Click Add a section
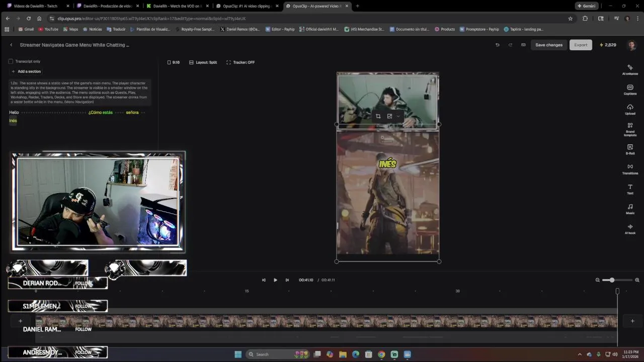The height and width of the screenshot is (362, 644). 26,71
